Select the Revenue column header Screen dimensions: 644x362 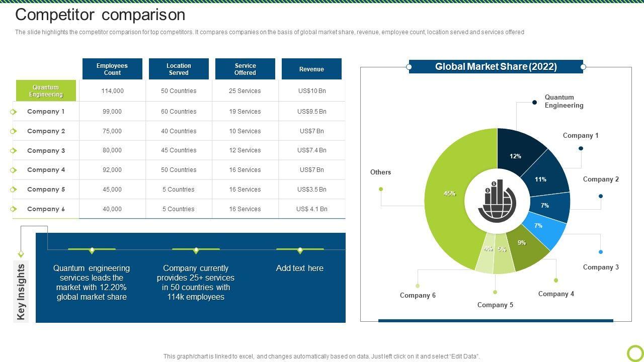[311, 69]
